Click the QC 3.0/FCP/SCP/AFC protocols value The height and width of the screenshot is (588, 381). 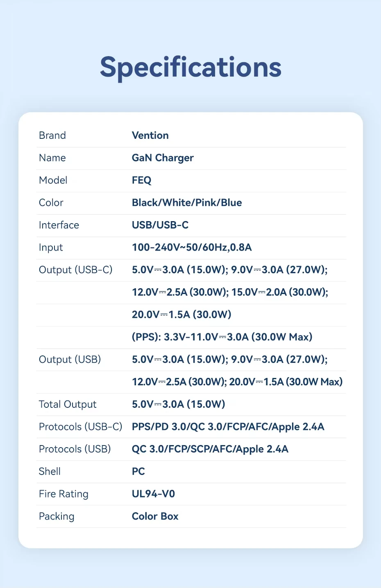(210, 449)
